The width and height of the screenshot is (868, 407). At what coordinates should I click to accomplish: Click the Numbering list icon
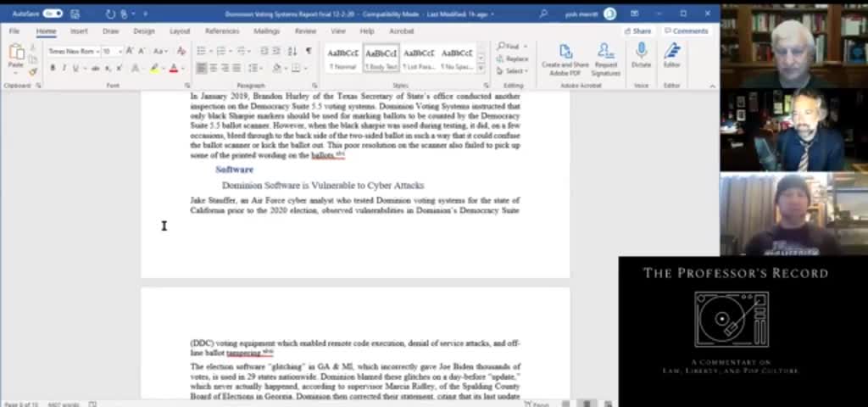pyautogui.click(x=221, y=51)
